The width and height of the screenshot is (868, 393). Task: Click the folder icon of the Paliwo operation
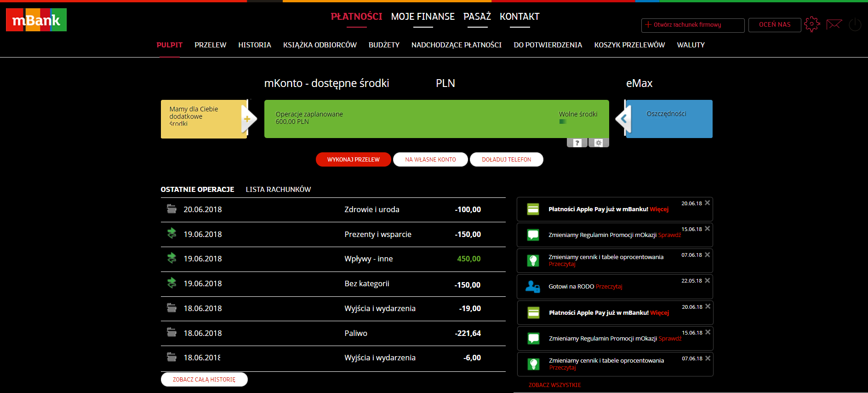(171, 332)
